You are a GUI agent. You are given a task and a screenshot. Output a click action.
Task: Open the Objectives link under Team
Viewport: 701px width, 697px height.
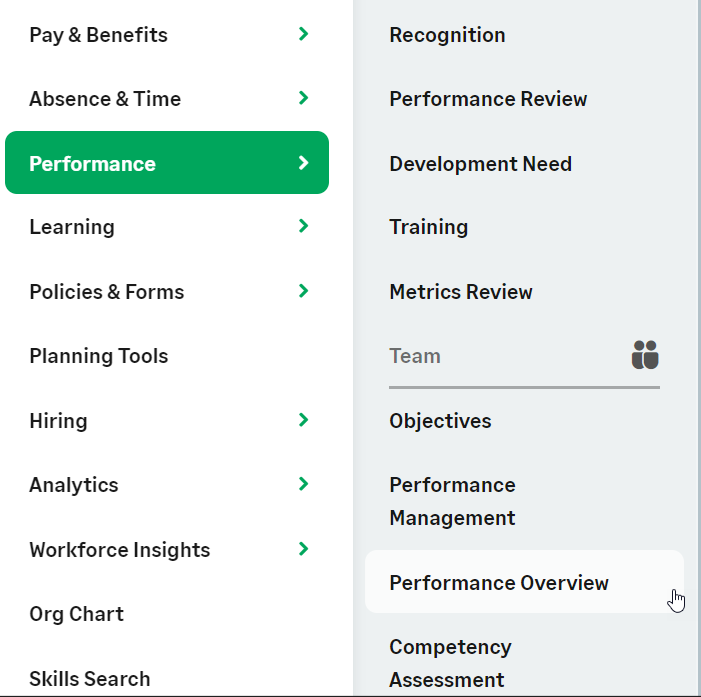(x=440, y=421)
